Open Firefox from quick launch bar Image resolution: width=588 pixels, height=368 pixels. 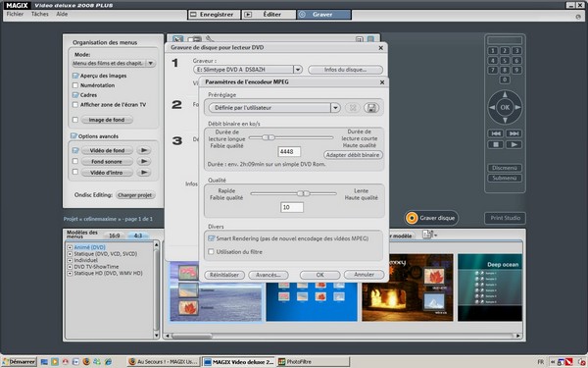[x=86, y=362]
